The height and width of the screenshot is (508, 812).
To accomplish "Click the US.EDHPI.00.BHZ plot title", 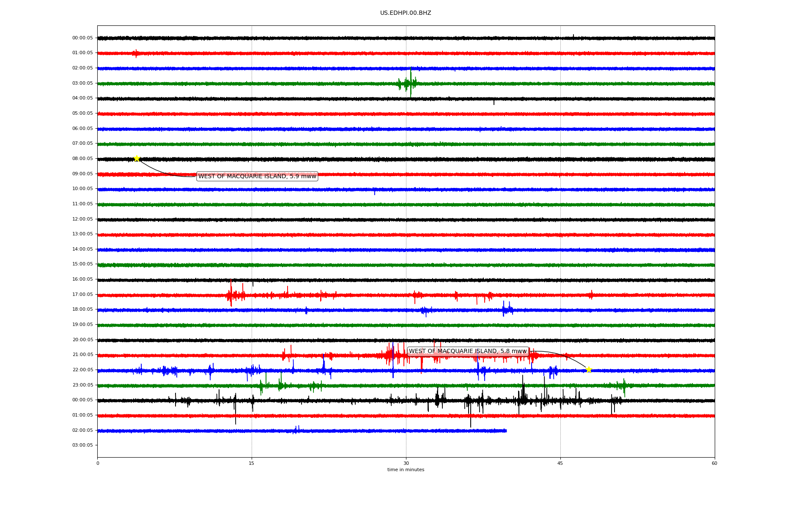I will (x=406, y=13).
